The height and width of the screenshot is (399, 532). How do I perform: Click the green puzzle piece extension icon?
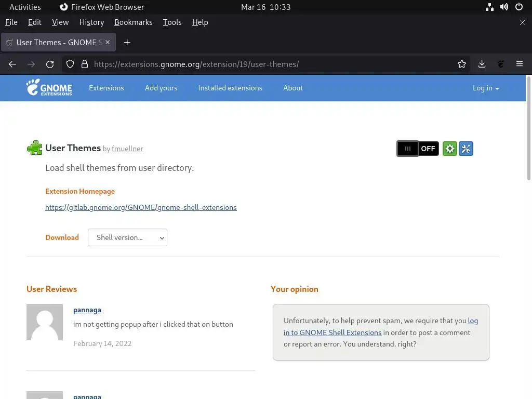(35, 148)
